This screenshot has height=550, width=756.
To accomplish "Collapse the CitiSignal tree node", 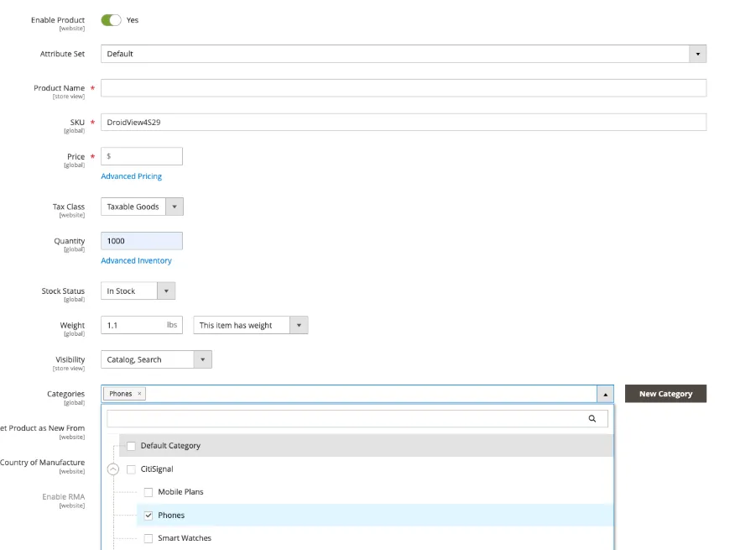I will [x=112, y=469].
